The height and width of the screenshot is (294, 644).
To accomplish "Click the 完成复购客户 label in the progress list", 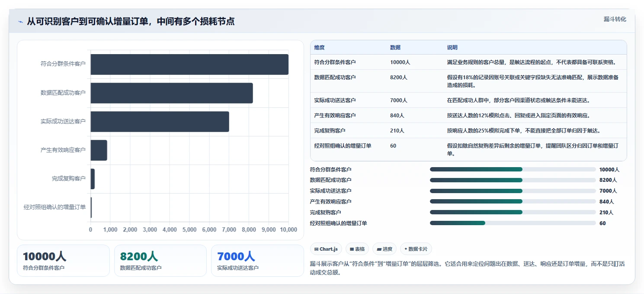I will click(x=326, y=213).
